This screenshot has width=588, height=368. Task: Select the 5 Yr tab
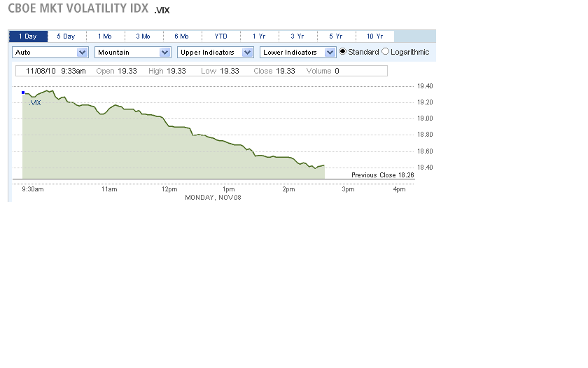(336, 36)
